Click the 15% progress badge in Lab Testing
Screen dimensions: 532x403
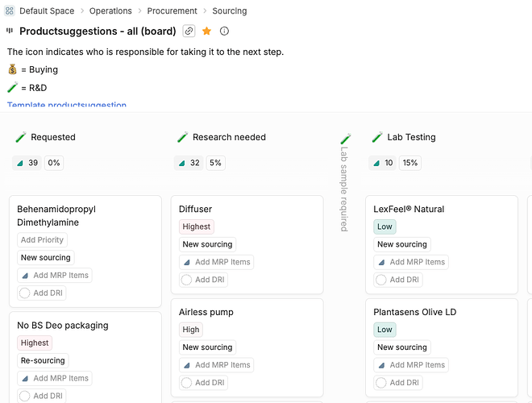(410, 163)
